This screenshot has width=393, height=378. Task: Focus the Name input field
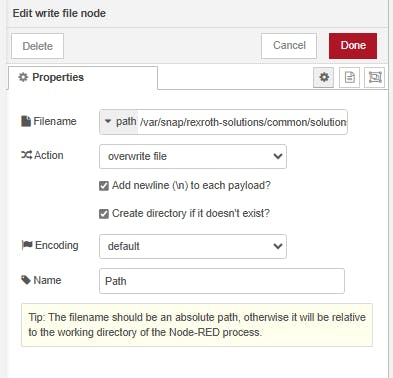pos(222,281)
